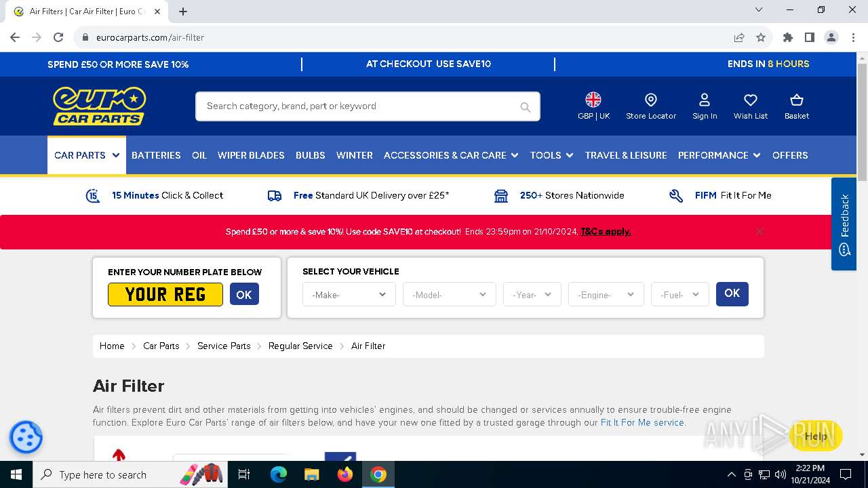The width and height of the screenshot is (868, 488).
Task: Open the Feedback side tab
Action: [x=844, y=224]
